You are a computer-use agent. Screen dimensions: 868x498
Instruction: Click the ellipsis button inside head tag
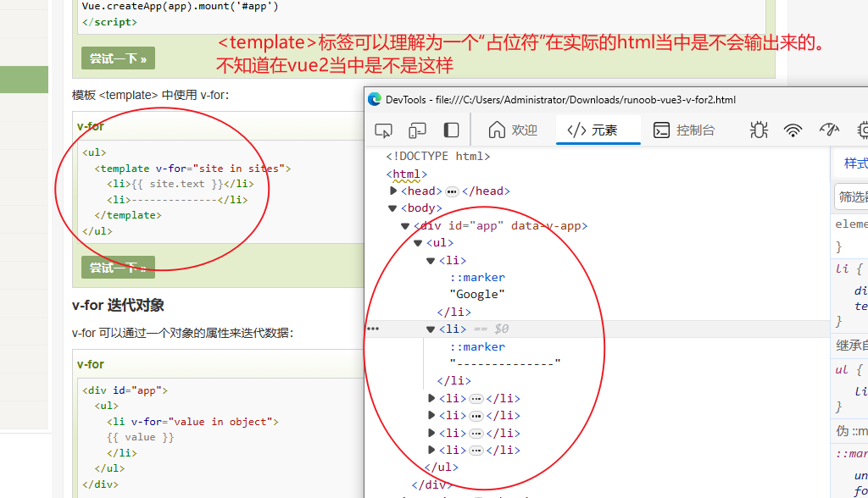(453, 191)
